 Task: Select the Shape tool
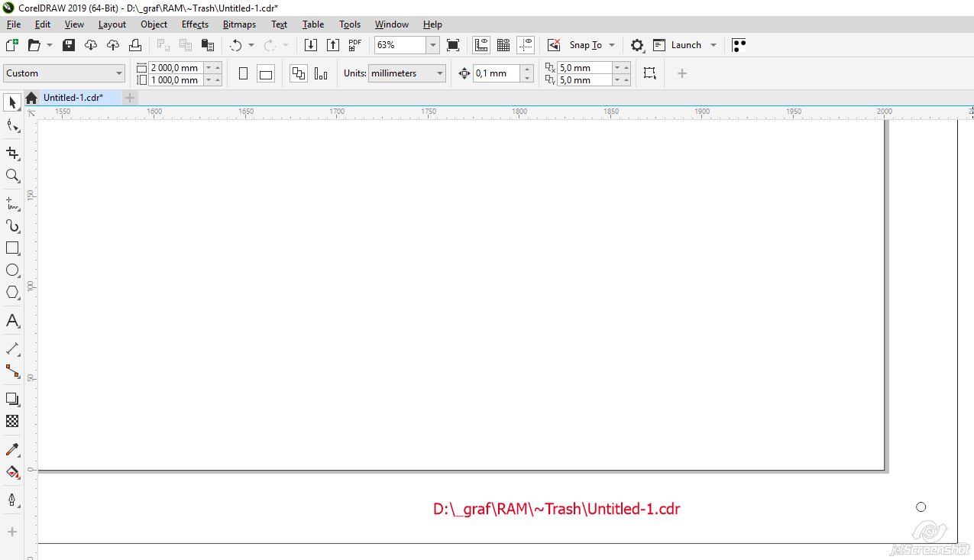(x=12, y=125)
